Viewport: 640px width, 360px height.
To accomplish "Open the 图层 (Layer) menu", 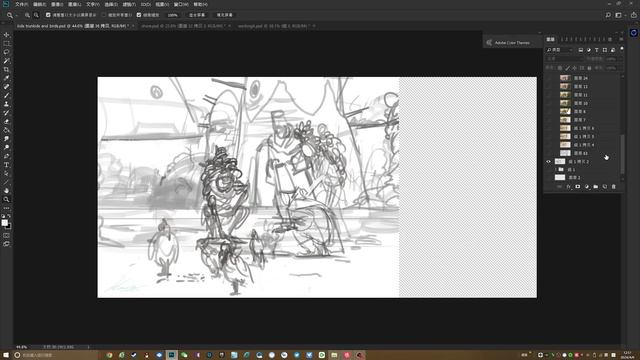I will (x=75, y=4).
